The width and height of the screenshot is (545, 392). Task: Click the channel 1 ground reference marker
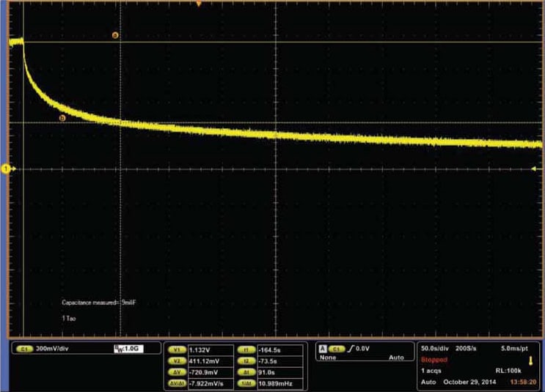coord(7,169)
